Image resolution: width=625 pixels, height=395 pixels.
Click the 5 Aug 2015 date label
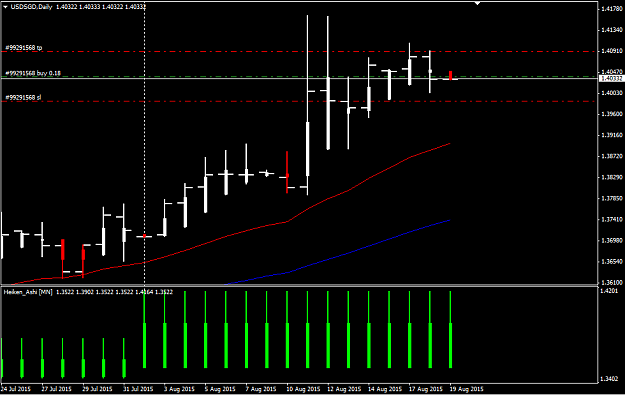click(x=220, y=389)
